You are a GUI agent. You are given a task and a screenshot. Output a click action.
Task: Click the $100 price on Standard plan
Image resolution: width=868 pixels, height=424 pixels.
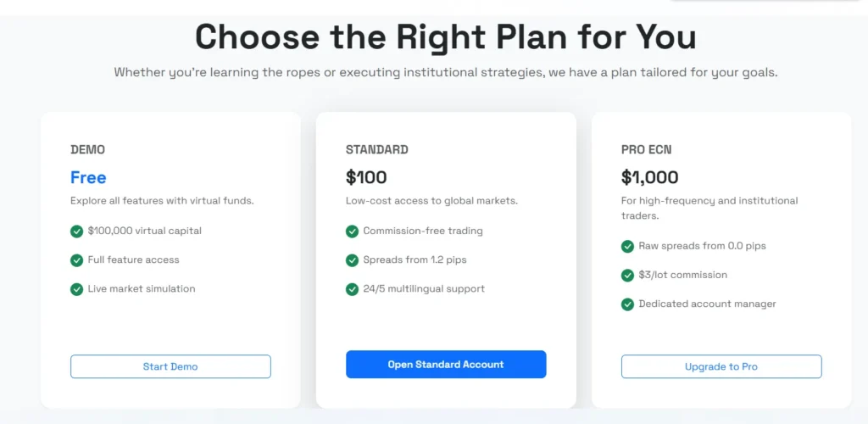click(x=366, y=178)
